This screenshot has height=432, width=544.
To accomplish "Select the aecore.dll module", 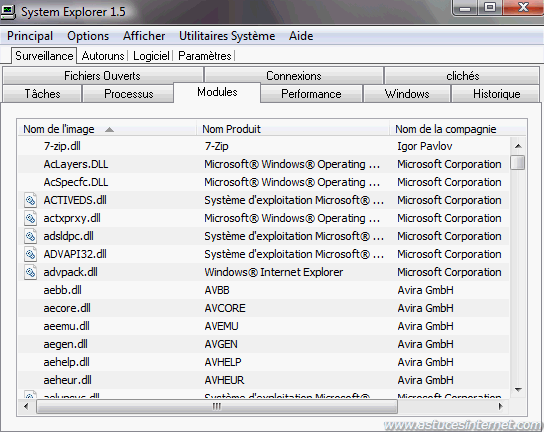I will click(67, 308).
